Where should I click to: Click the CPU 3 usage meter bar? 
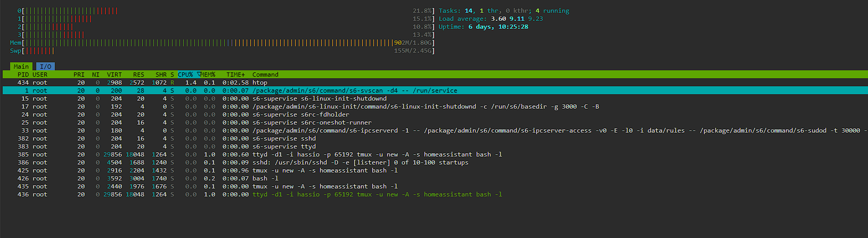click(226, 35)
